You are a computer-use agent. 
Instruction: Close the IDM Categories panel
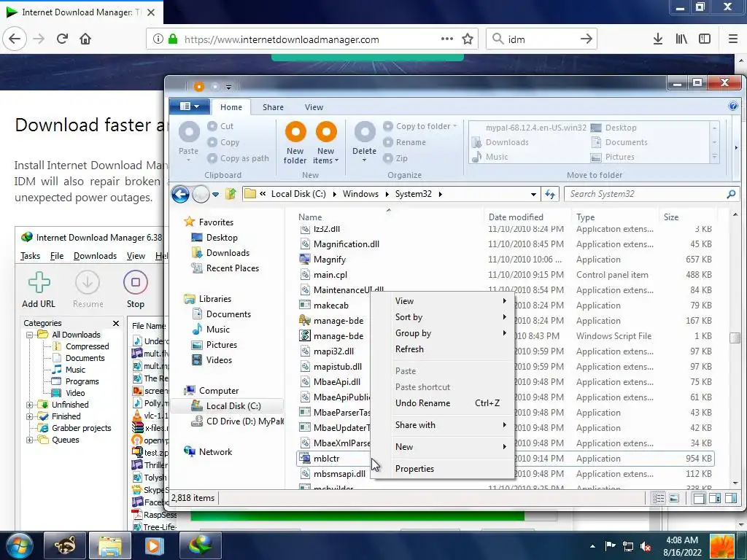coord(116,323)
